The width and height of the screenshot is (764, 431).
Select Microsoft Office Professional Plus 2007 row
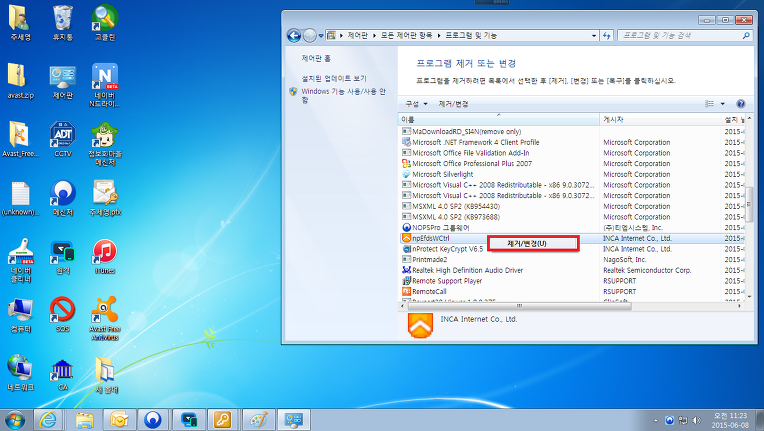[573, 164]
